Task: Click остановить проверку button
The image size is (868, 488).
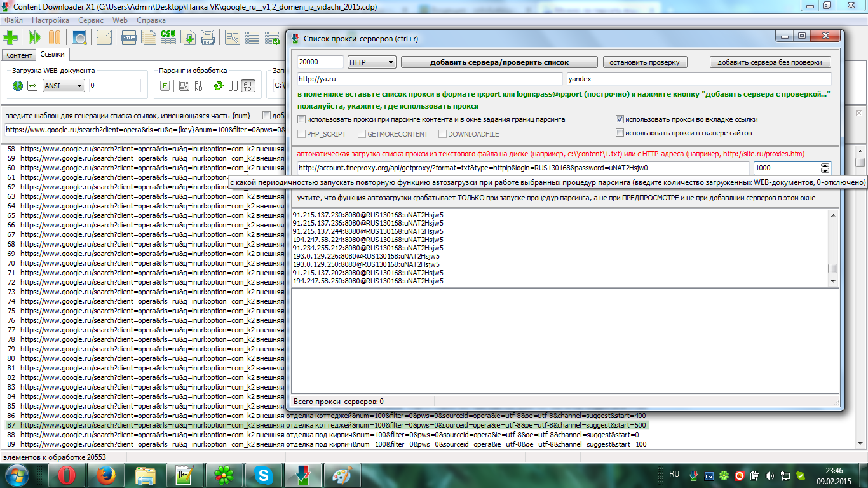Action: pos(645,62)
